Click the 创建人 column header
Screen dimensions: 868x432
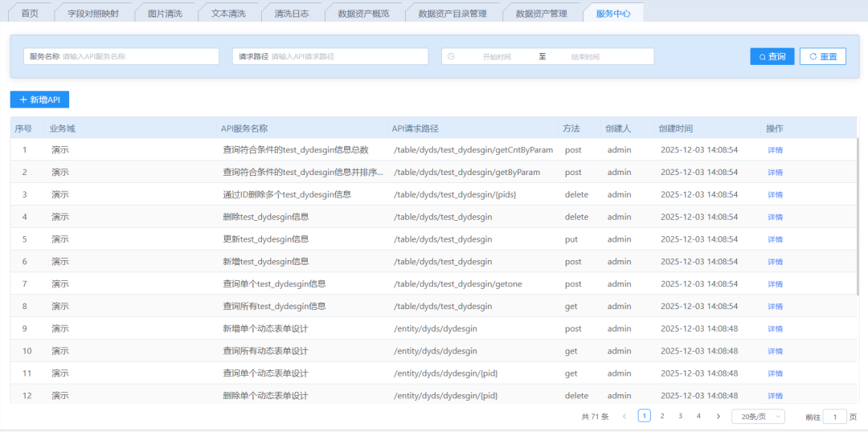(618, 128)
